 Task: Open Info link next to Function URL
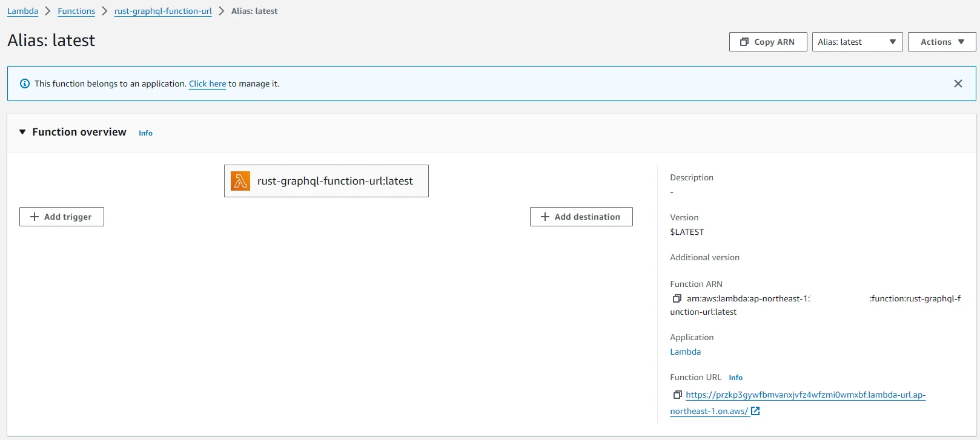[x=735, y=378]
